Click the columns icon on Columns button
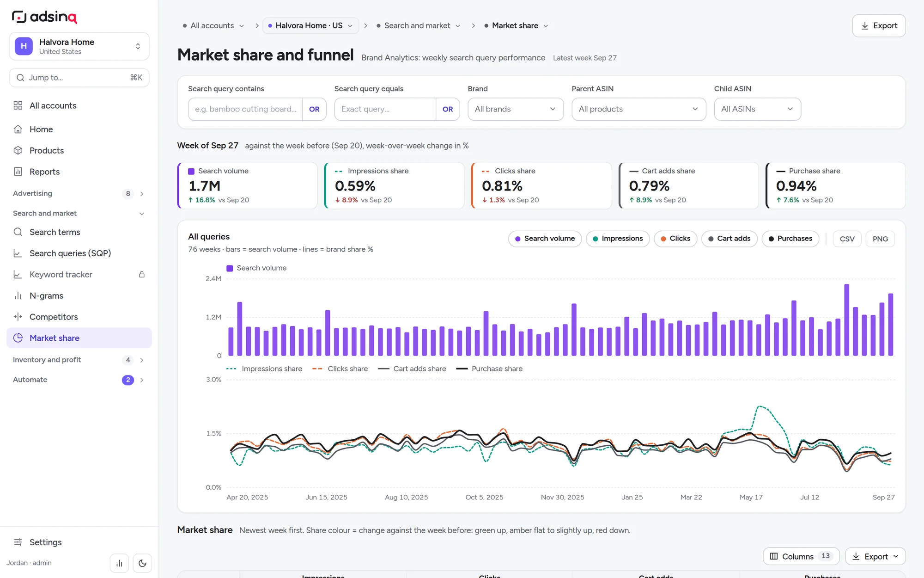 pyautogui.click(x=774, y=556)
